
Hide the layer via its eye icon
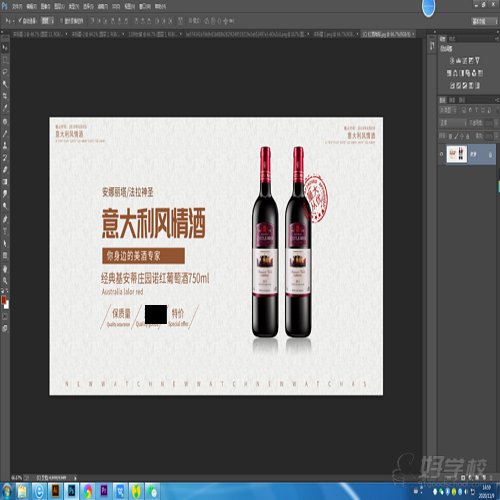(x=442, y=154)
